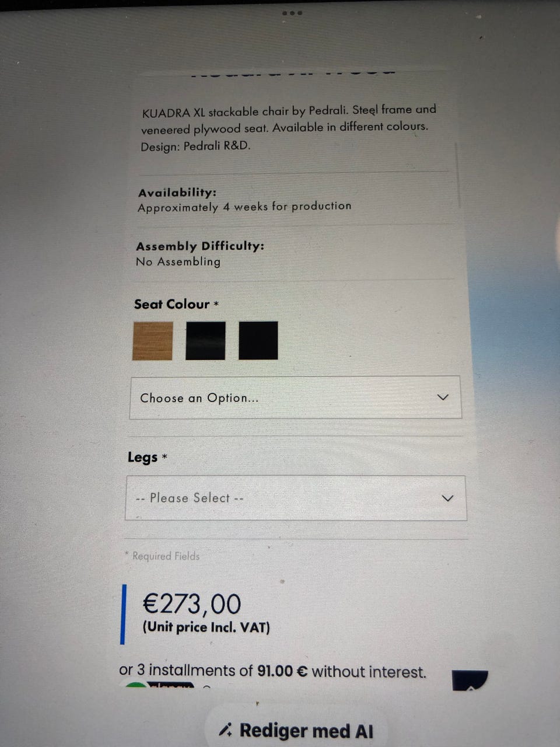Click the magic pen icon beside Rediger med AI

tap(225, 729)
